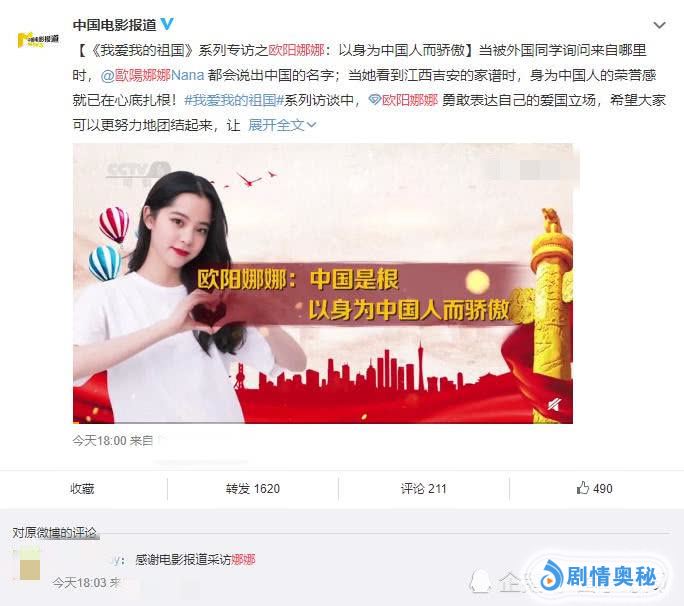Open the 中国电影报道 account name
Image resolution: width=684 pixels, height=606 pixels.
[x=114, y=25]
